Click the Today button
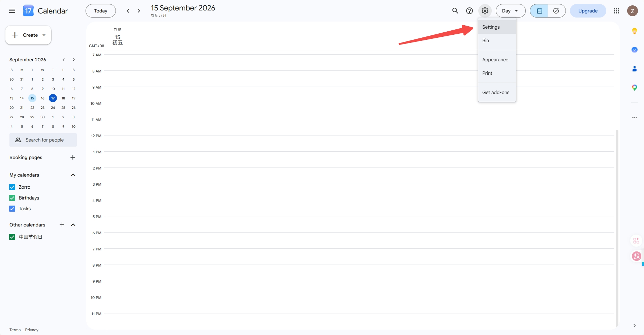This screenshot has width=644, height=335. point(101,11)
